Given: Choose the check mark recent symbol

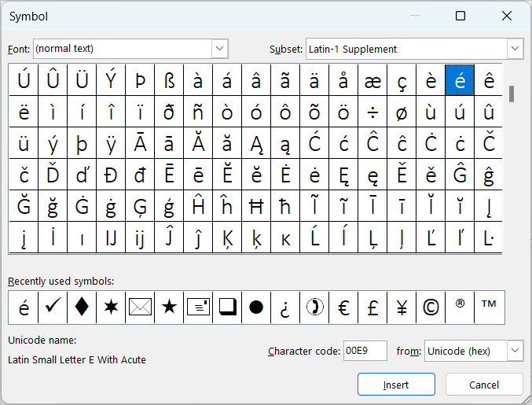Looking at the screenshot, I should click(x=53, y=307).
